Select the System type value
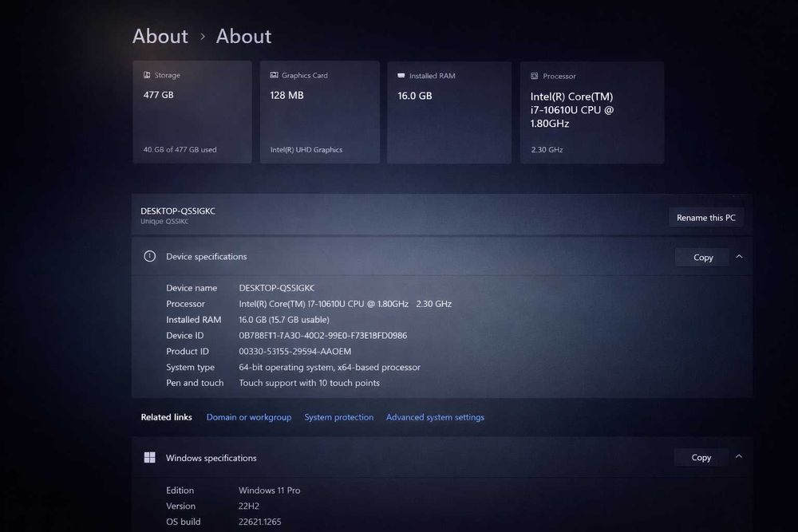This screenshot has width=798, height=532. [x=330, y=367]
